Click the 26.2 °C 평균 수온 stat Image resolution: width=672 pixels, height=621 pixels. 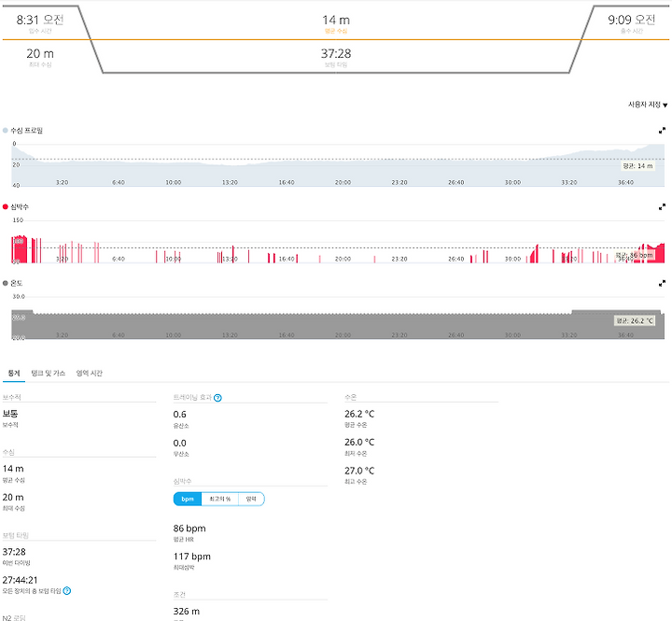click(x=359, y=414)
